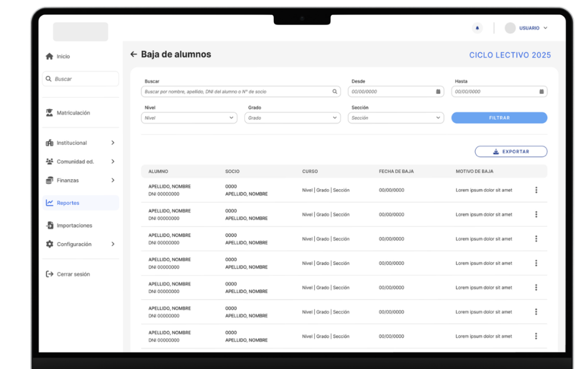
Task: Open the three-dot menu on third table row
Action: (536, 239)
